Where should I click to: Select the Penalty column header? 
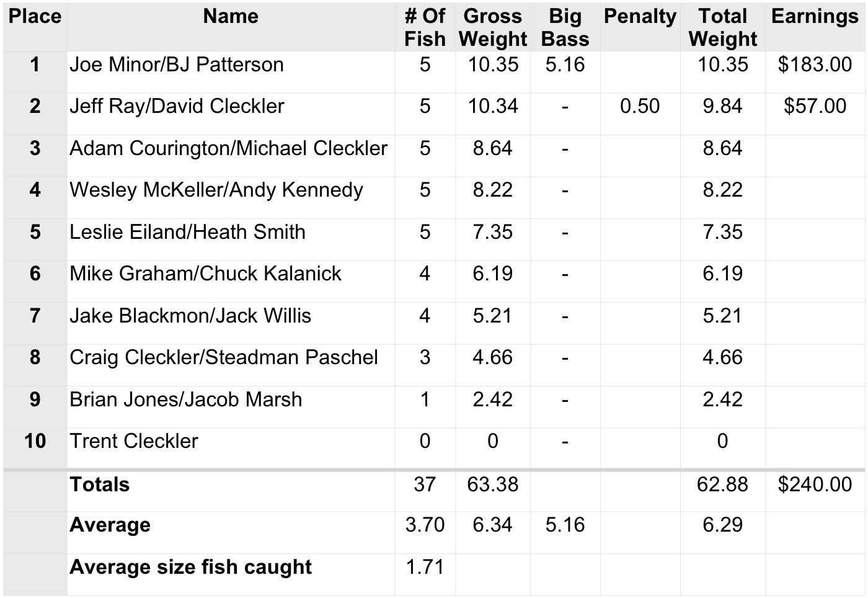click(x=640, y=17)
